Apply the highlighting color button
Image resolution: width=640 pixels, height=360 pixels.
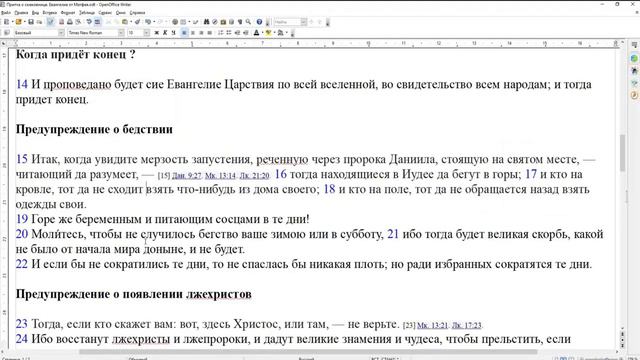[x=268, y=33]
